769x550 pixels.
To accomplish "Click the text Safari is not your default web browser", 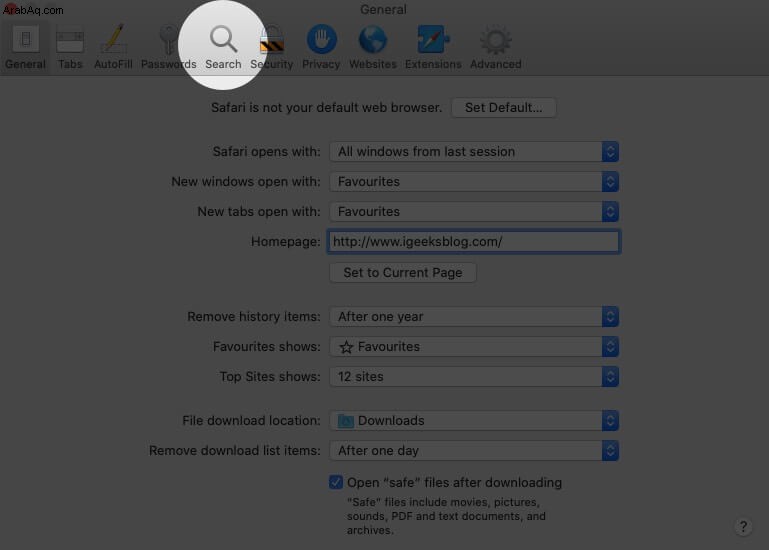I will (x=327, y=107).
